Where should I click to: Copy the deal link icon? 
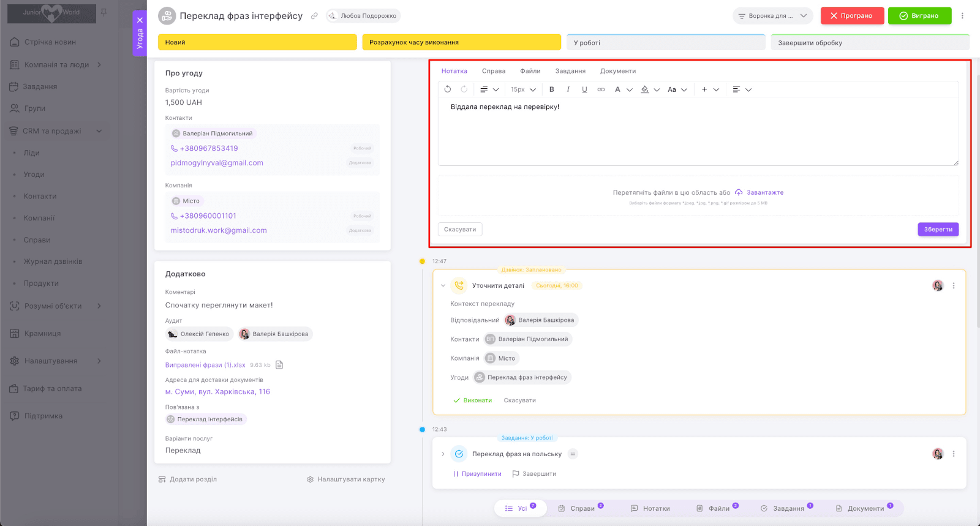click(x=314, y=16)
